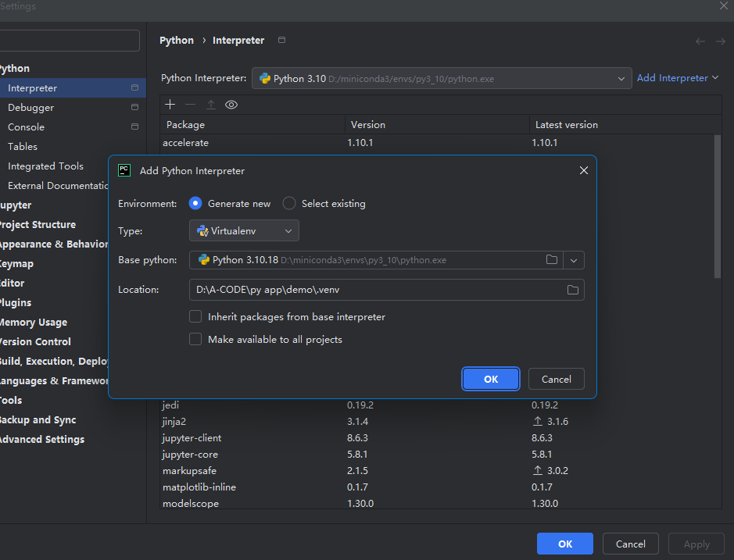The image size is (734, 560).
Task: Open the Python Interpreter combo box
Action: [442, 78]
